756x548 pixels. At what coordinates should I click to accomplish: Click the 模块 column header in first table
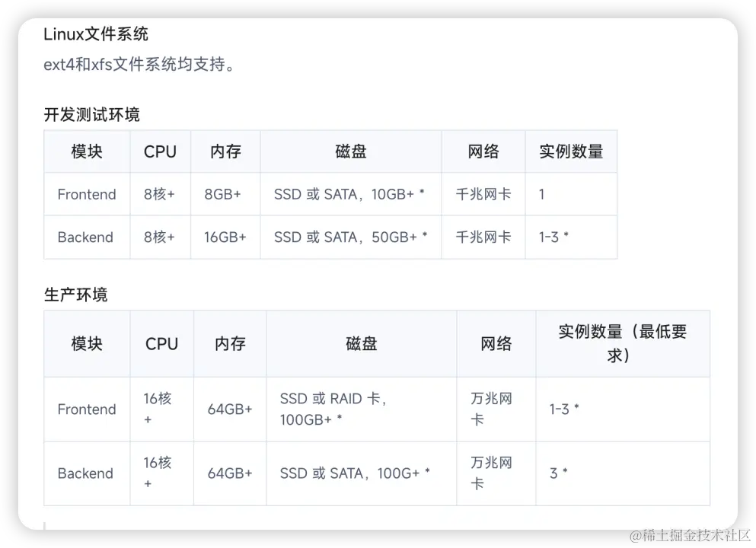tap(86, 151)
